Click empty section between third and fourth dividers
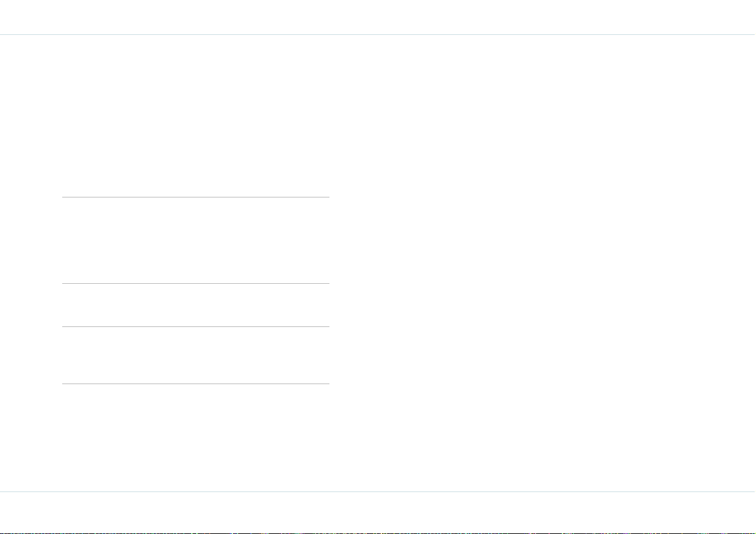Screen dimensions: 756x534 click(196, 356)
